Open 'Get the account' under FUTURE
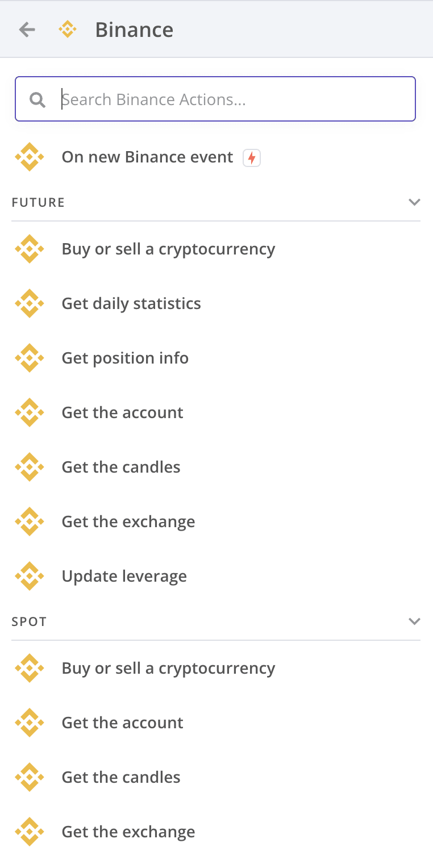Viewport: 433px width, 868px height. tap(122, 412)
